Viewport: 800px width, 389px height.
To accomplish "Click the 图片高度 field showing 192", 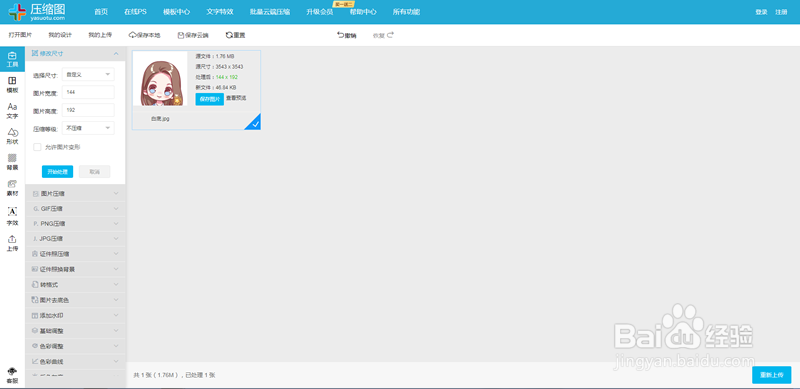I will pyautogui.click(x=88, y=110).
